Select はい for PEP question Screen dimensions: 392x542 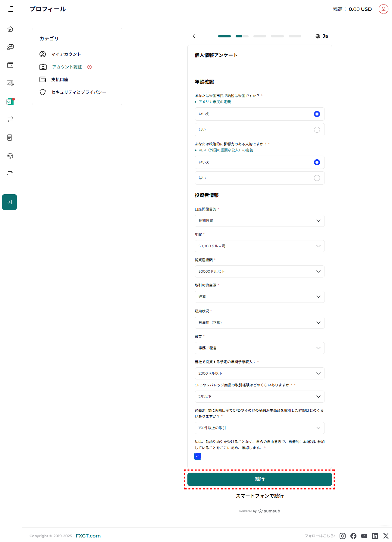[x=317, y=178]
